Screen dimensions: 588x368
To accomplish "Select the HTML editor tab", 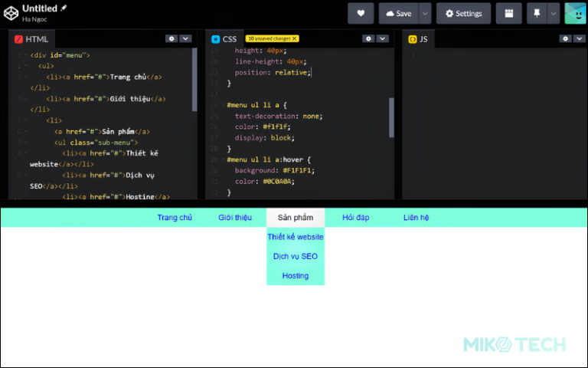I will tap(31, 39).
